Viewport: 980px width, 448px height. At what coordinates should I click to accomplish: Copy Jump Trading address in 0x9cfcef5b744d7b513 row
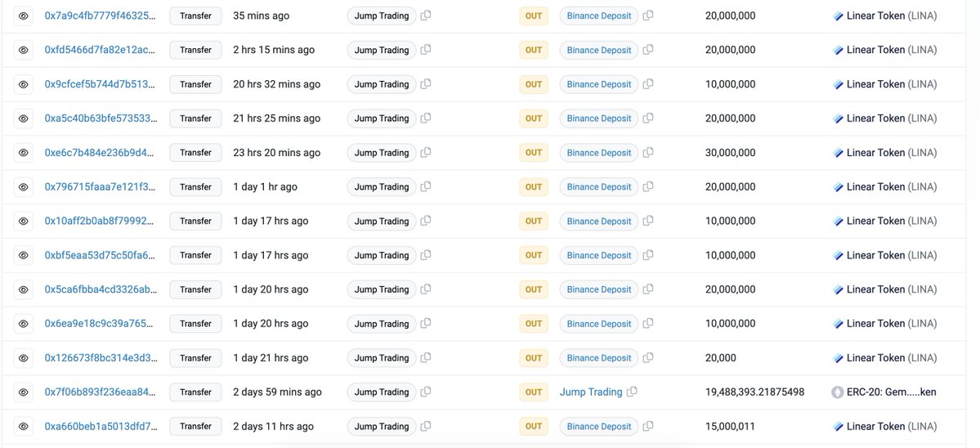426,83
